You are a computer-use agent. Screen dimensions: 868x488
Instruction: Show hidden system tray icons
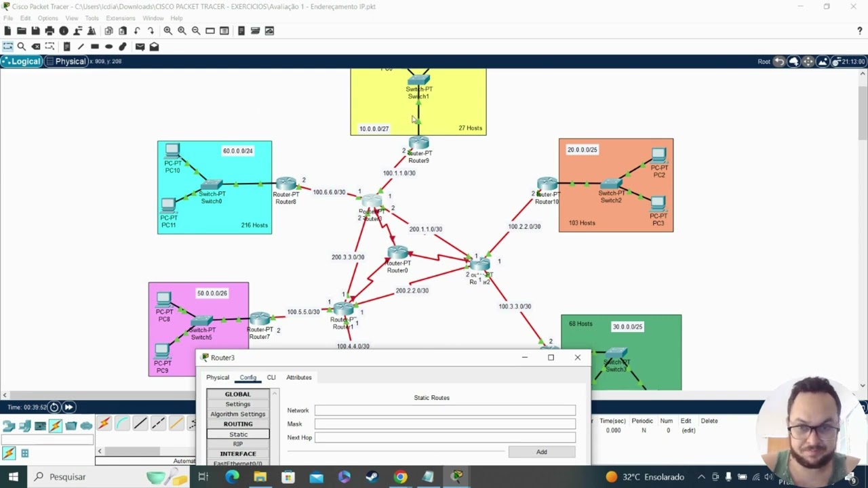701,477
